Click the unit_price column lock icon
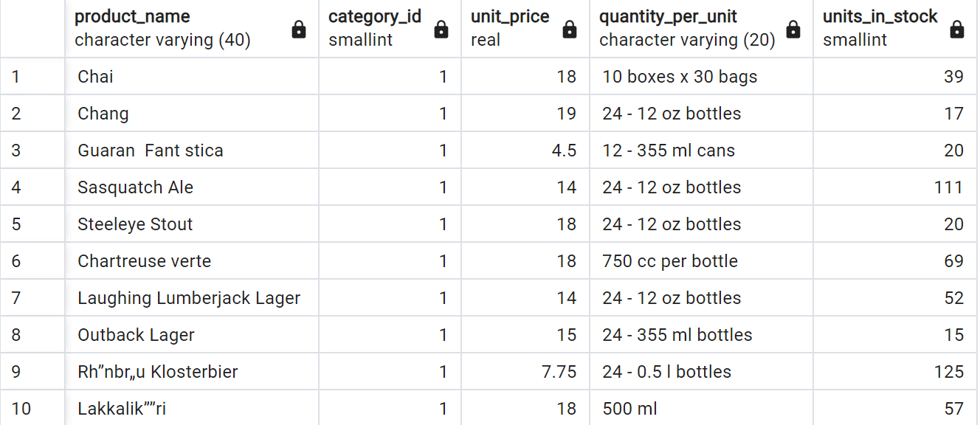Viewport: 980px width, 425px height. click(x=570, y=30)
